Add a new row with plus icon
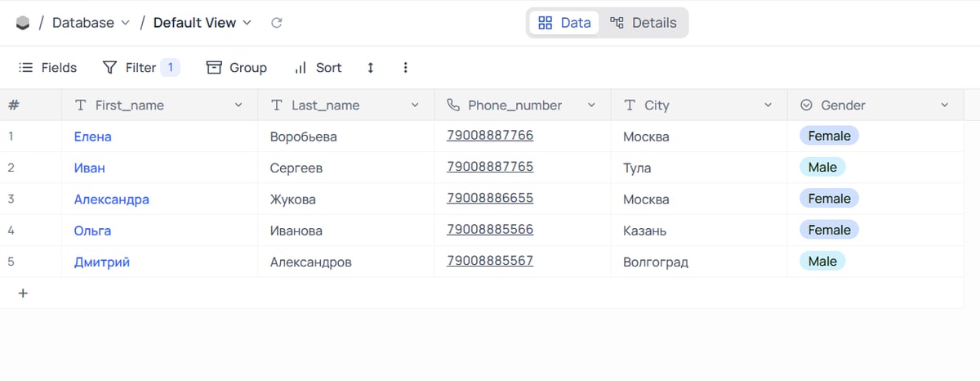This screenshot has width=980, height=381. [23, 293]
